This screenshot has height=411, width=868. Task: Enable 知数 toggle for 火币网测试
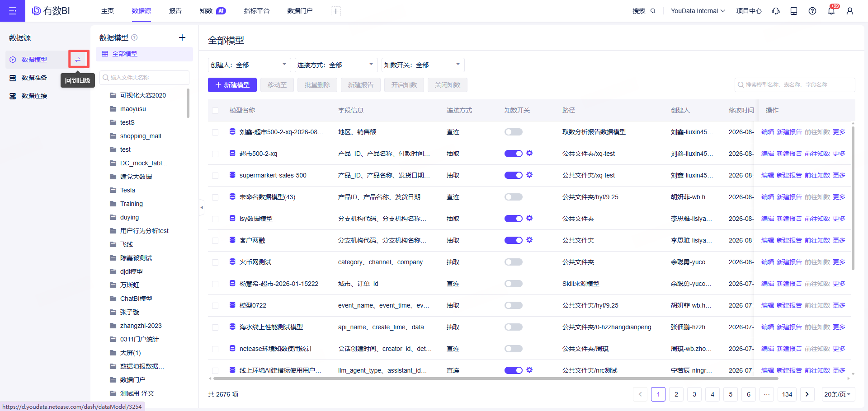click(514, 262)
